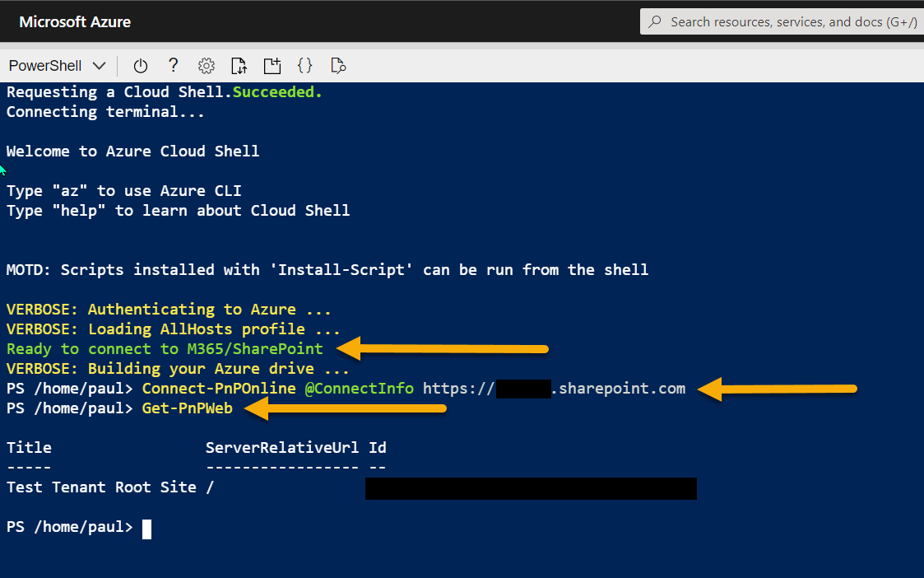Focus the Search resources, services, and docs box
The image size is (924, 578).
(790, 22)
